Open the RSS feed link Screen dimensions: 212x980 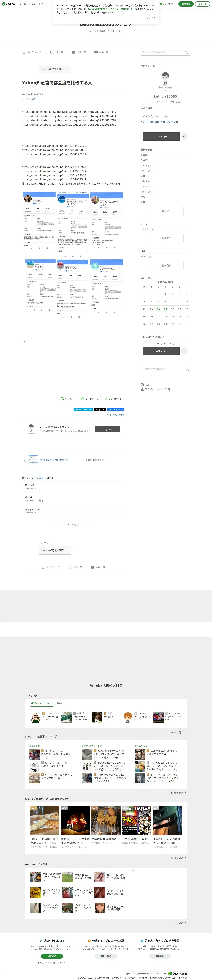tap(145, 385)
